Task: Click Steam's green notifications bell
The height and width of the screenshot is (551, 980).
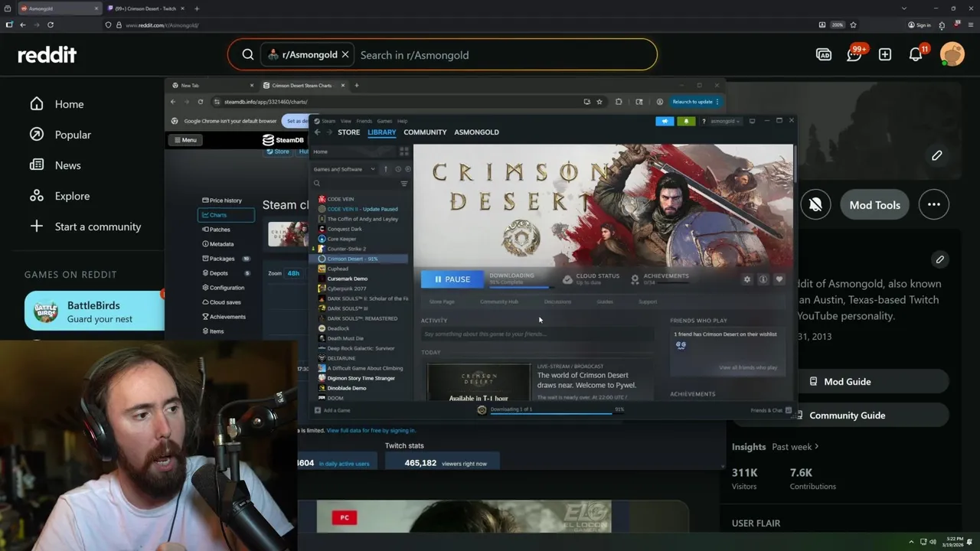Action: tap(686, 121)
